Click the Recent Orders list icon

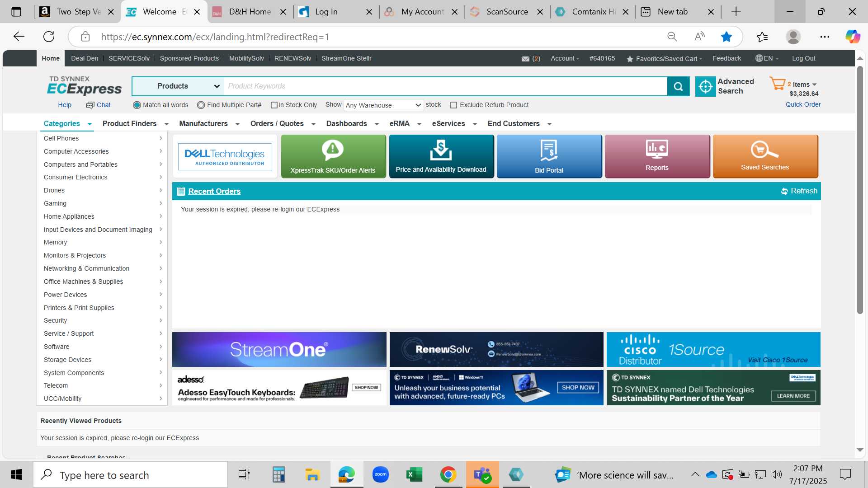pyautogui.click(x=181, y=191)
